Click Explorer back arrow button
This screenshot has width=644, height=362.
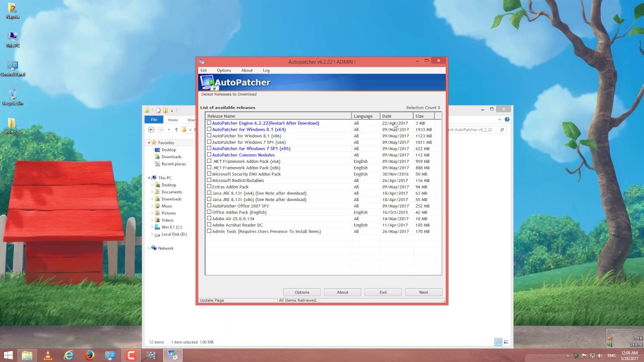click(x=151, y=130)
